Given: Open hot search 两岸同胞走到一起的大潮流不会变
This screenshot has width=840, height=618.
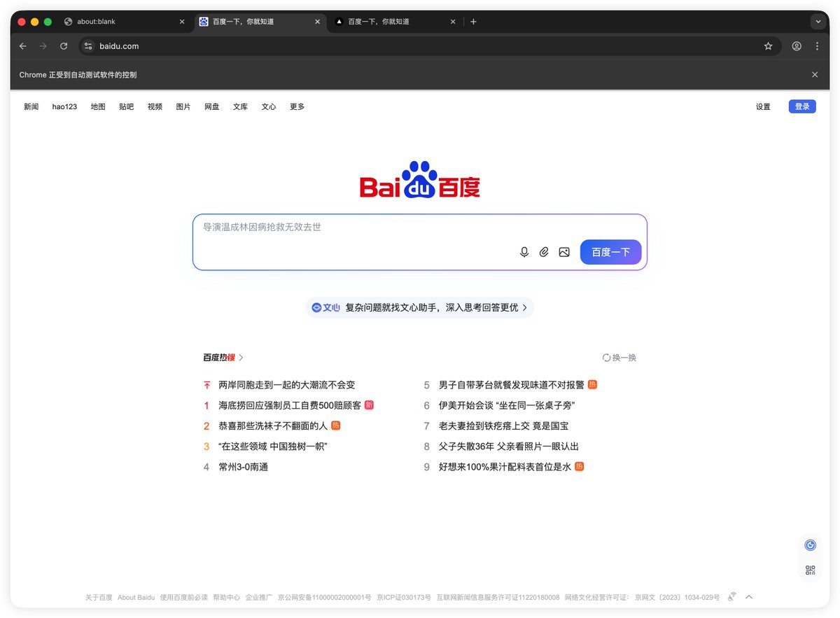Looking at the screenshot, I should coord(287,385).
